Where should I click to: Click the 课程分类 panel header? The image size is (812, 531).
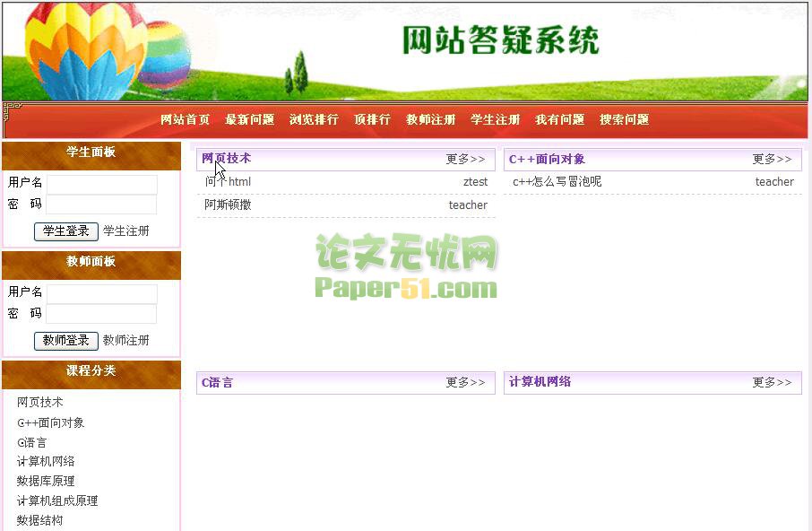91,375
